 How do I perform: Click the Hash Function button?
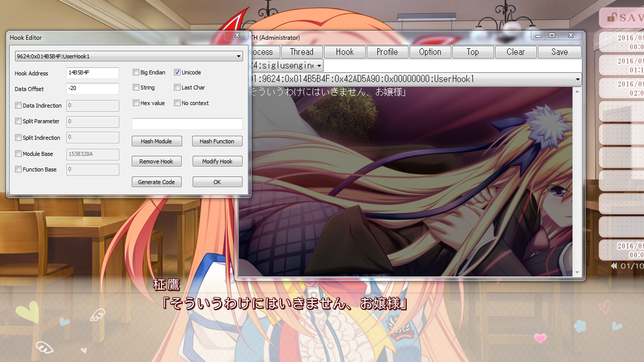click(217, 141)
